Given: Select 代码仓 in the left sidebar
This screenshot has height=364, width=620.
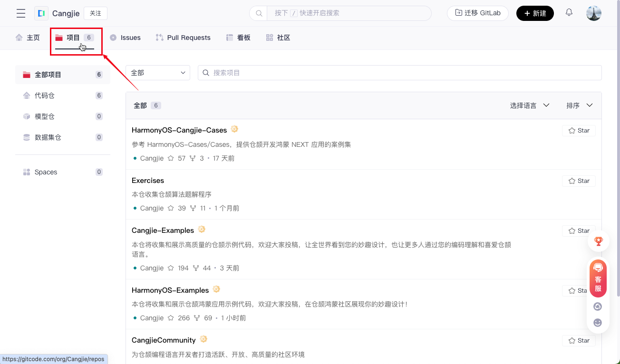Looking at the screenshot, I should (45, 96).
